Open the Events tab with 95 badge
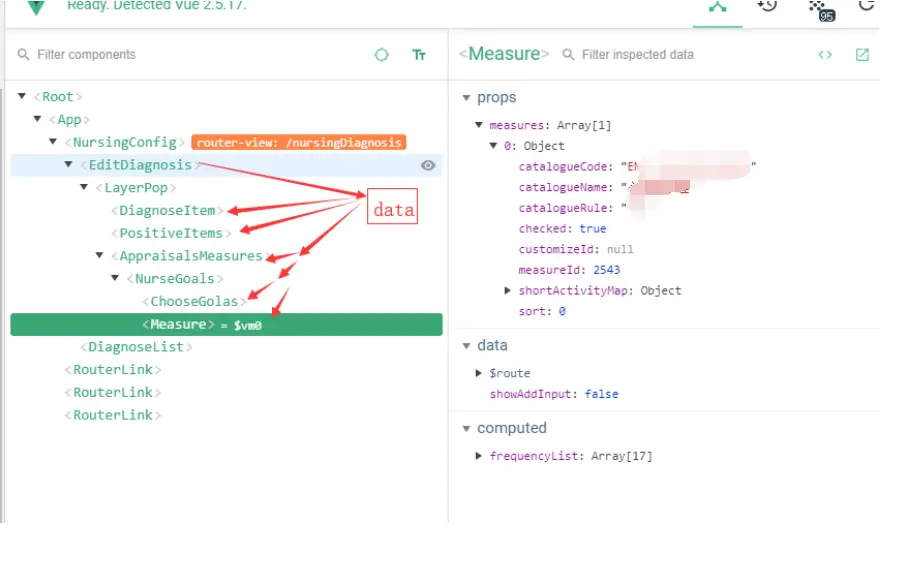 [820, 8]
